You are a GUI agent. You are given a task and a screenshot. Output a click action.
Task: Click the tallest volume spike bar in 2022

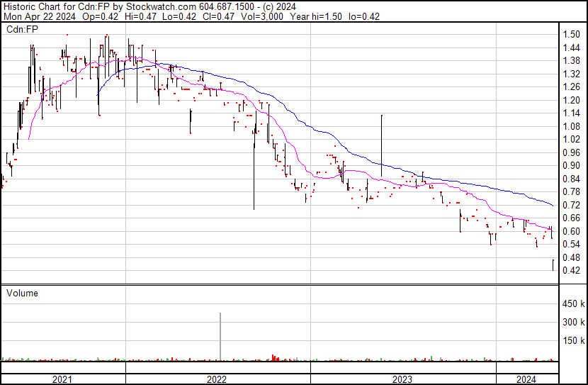click(x=220, y=337)
